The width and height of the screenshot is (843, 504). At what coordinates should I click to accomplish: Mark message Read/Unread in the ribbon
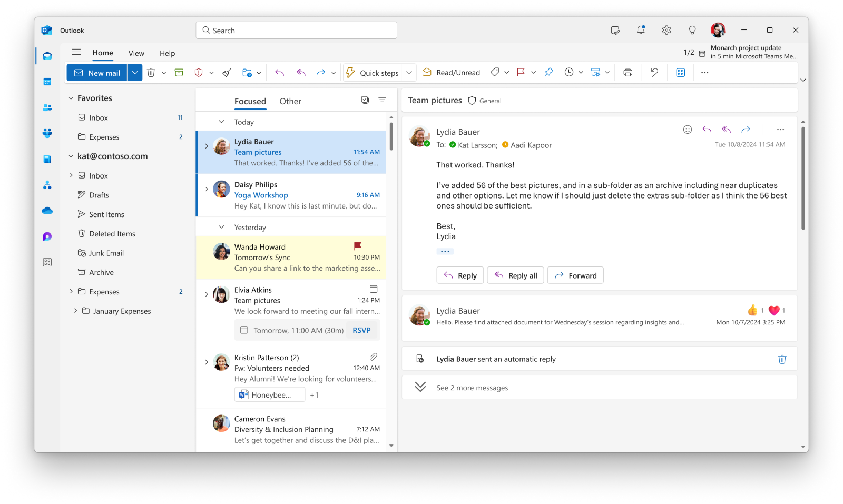[x=450, y=72]
